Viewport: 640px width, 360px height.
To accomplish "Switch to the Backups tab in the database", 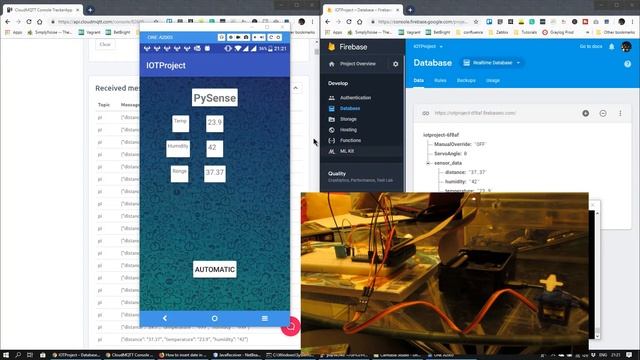I will click(466, 80).
